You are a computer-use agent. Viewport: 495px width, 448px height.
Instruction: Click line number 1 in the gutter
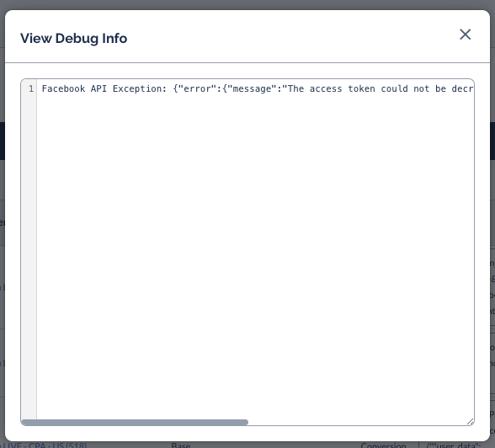31,88
